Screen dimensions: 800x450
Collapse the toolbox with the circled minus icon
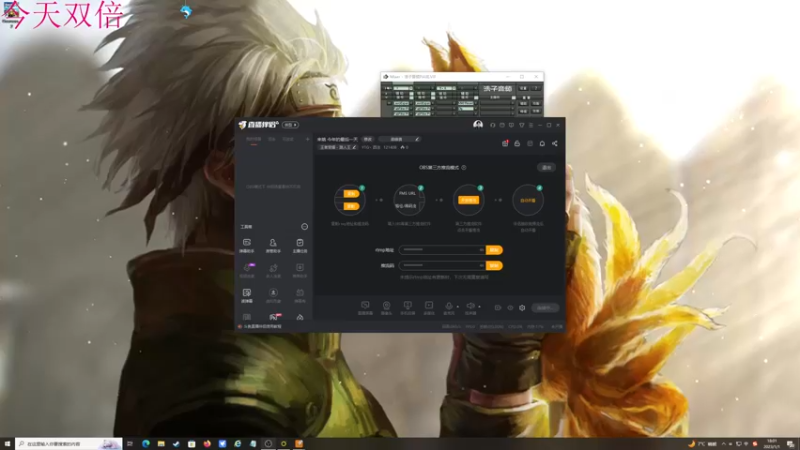coord(305,227)
